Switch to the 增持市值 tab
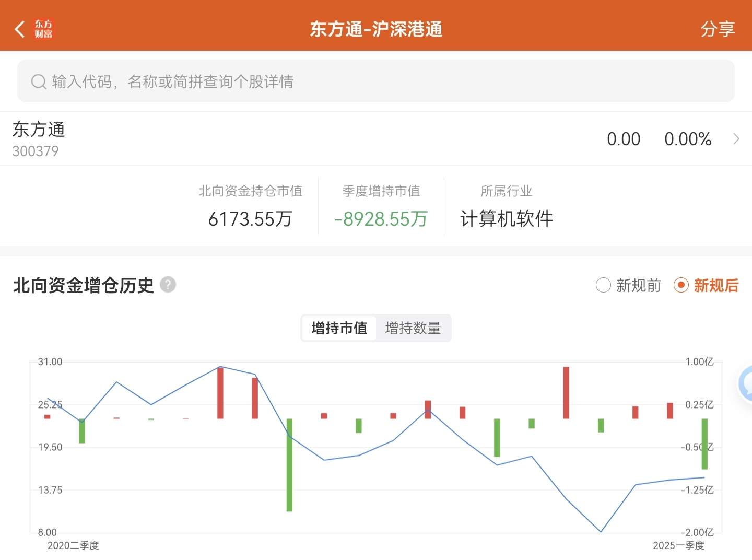The height and width of the screenshot is (560, 752). 339,328
